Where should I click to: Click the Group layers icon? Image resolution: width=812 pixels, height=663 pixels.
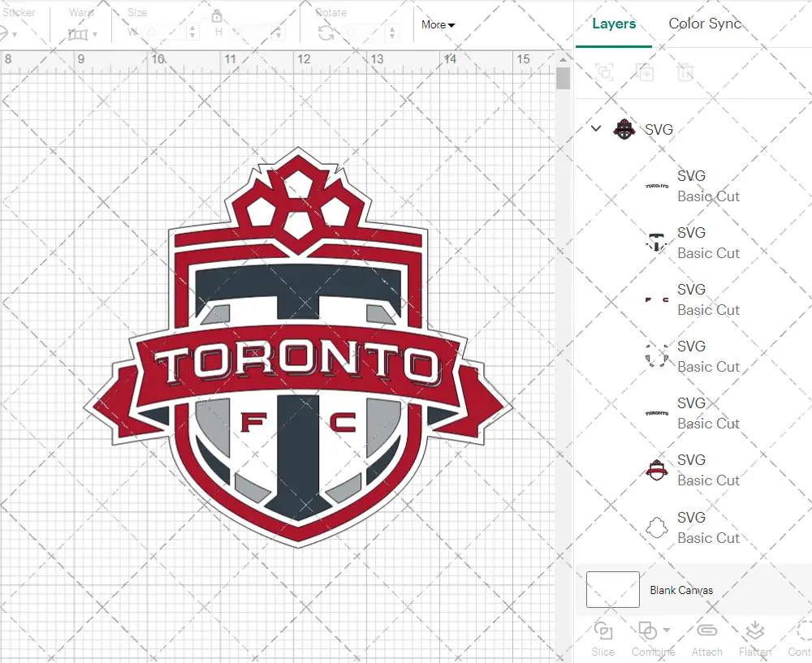click(604, 72)
